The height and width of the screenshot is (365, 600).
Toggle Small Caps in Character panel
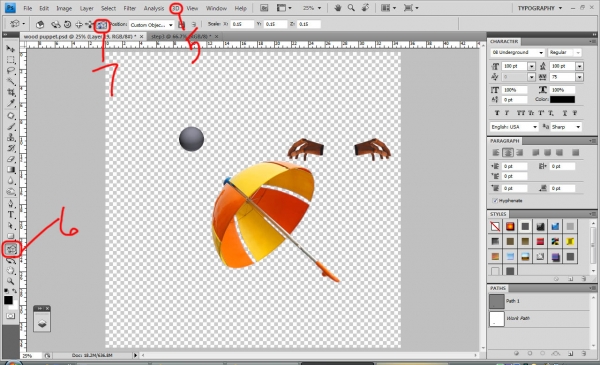point(531,113)
